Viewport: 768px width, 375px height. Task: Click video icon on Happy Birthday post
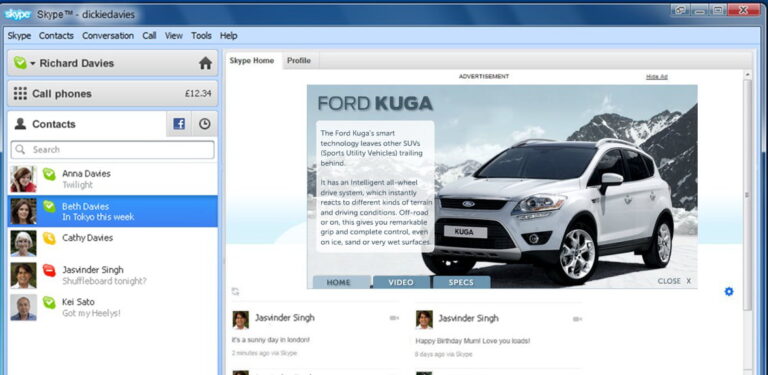pos(577,319)
